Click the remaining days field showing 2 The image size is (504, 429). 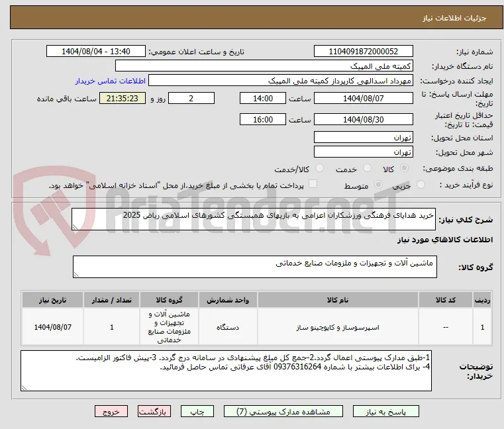point(191,99)
